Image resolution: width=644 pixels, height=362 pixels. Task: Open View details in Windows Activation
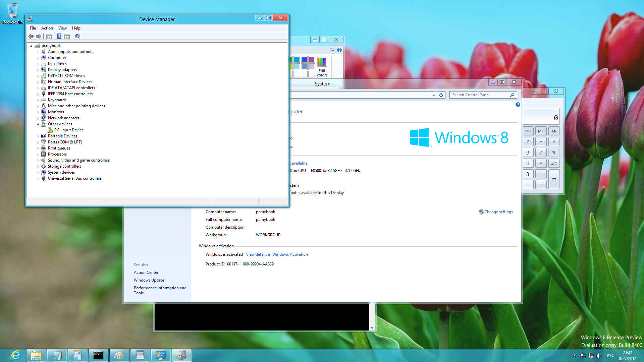click(277, 254)
